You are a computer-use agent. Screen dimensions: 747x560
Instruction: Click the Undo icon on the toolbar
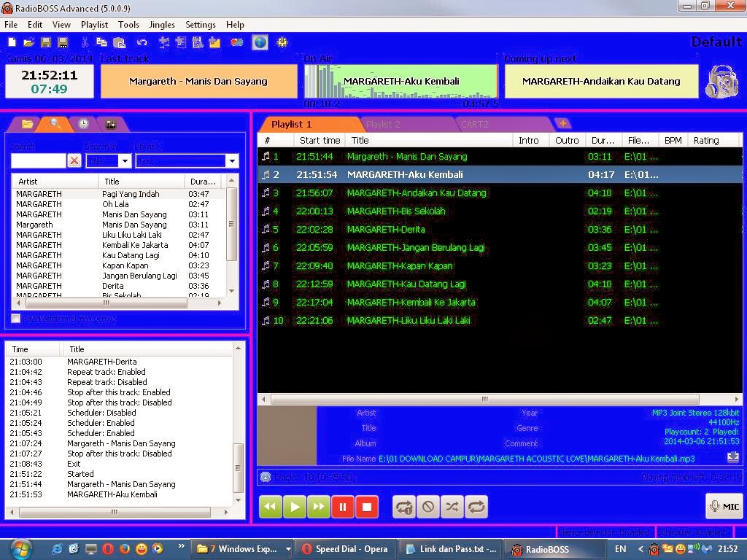(142, 42)
